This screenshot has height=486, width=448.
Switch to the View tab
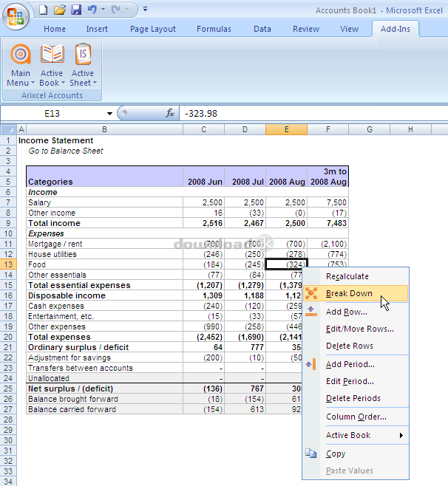(x=349, y=29)
